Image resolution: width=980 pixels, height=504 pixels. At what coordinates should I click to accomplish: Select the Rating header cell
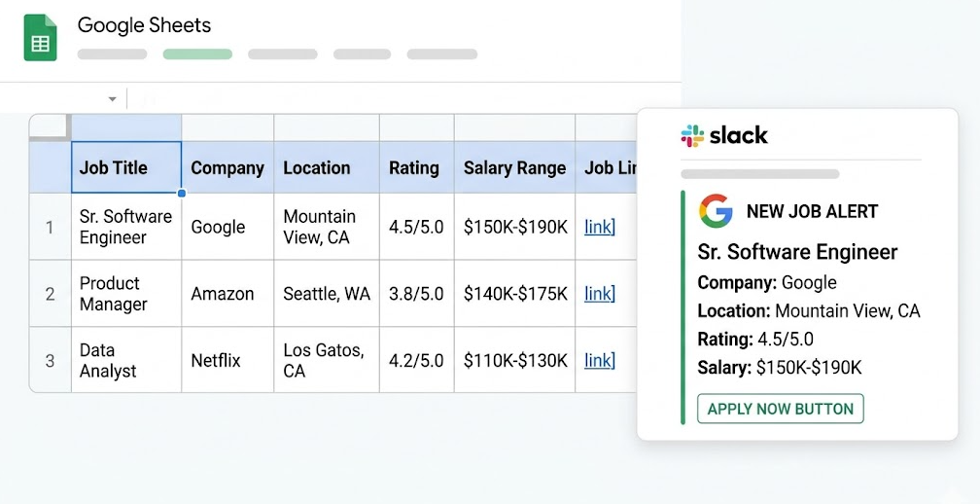417,167
